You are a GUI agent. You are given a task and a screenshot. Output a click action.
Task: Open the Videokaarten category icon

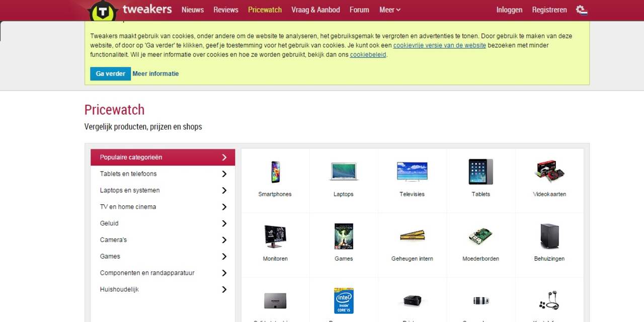[x=549, y=172]
